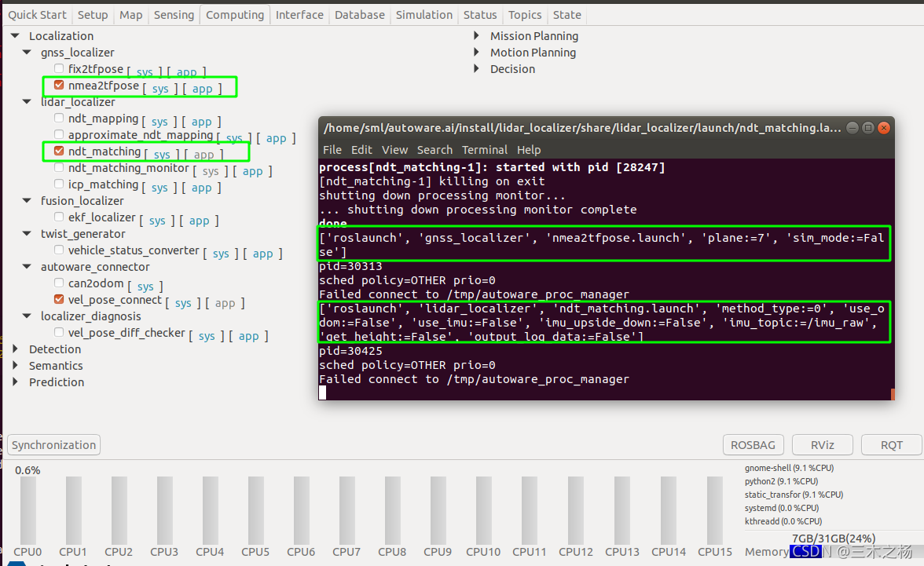Collapse the twist_generator group
This screenshot has height=566, width=924.
pos(27,234)
